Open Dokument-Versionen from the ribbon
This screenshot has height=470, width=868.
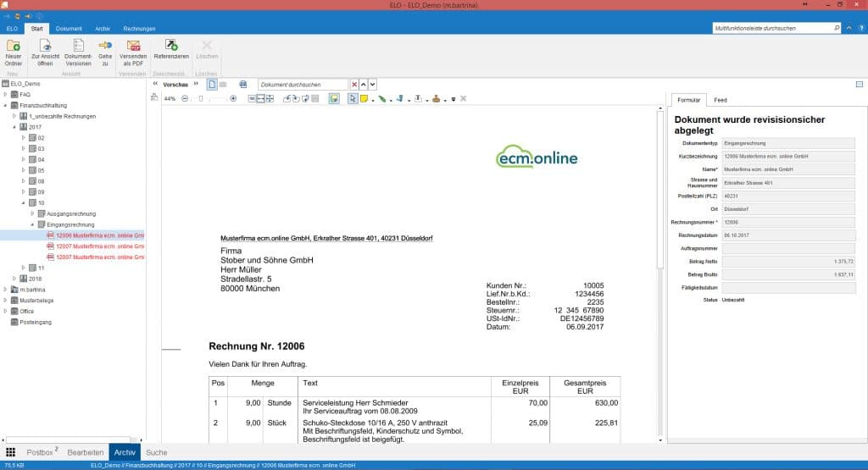point(78,46)
